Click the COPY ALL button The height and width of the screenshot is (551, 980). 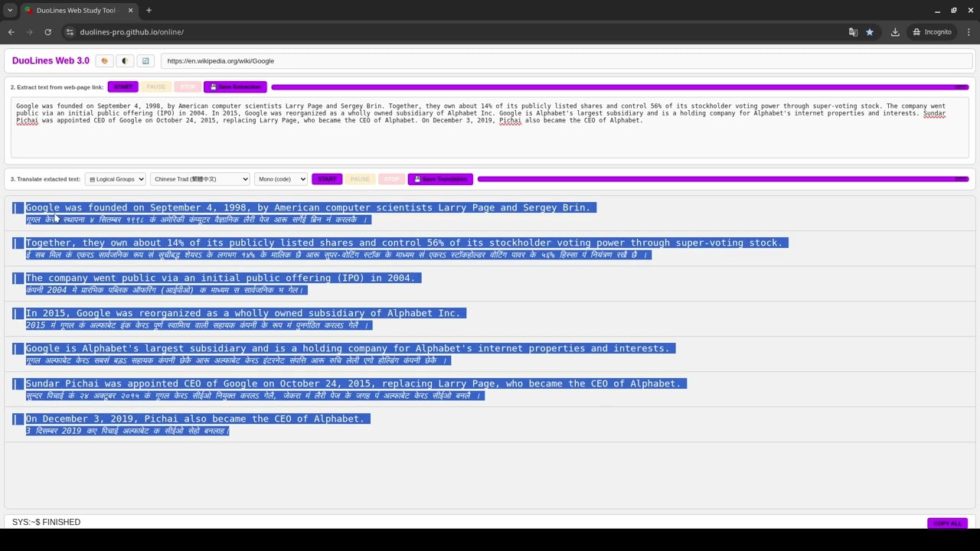coord(948,523)
